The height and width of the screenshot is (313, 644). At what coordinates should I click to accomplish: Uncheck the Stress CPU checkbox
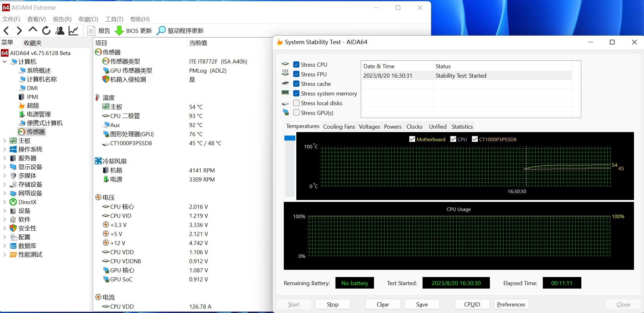[296, 64]
